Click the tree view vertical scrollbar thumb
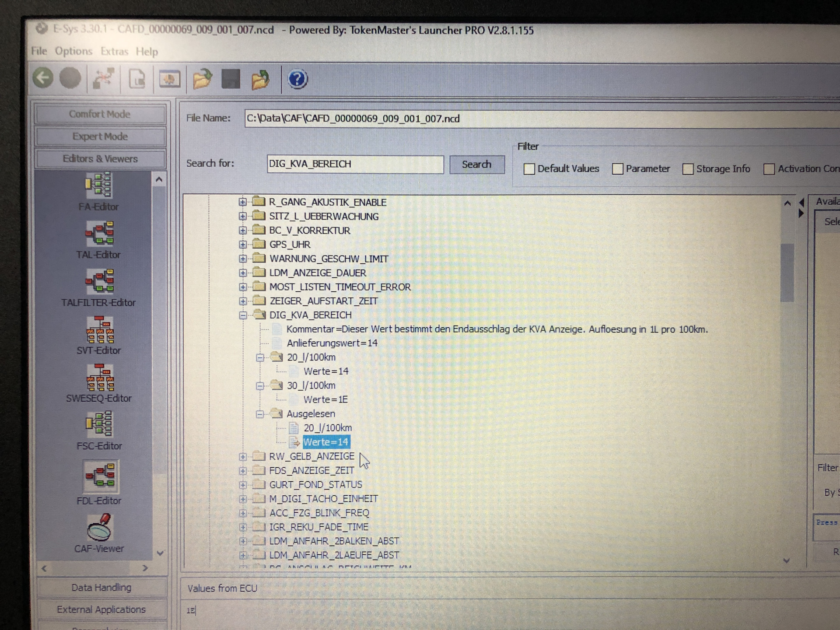The image size is (840, 630). tap(787, 272)
